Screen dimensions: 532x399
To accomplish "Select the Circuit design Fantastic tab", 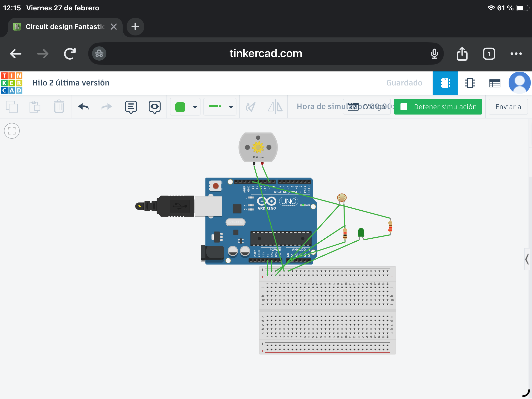I will point(65,27).
